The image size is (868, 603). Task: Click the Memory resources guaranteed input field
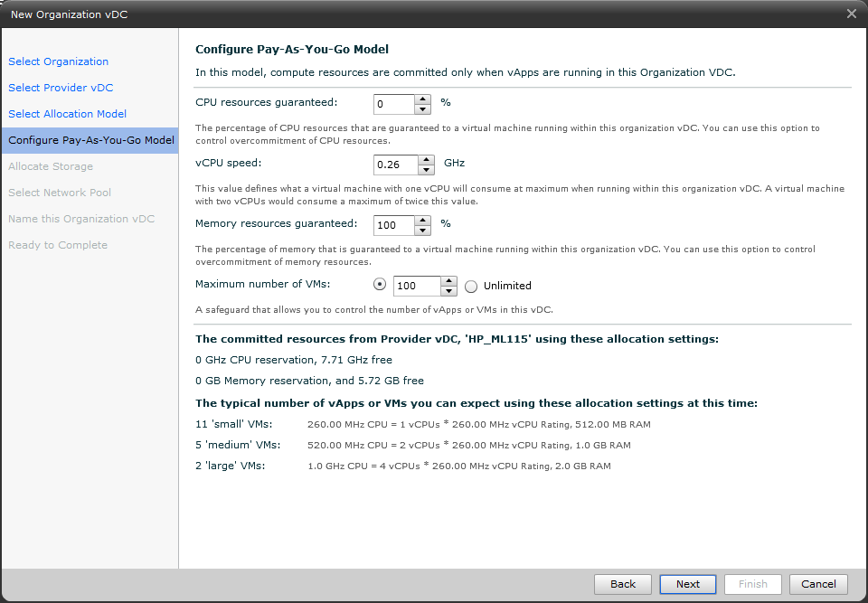tap(394, 225)
